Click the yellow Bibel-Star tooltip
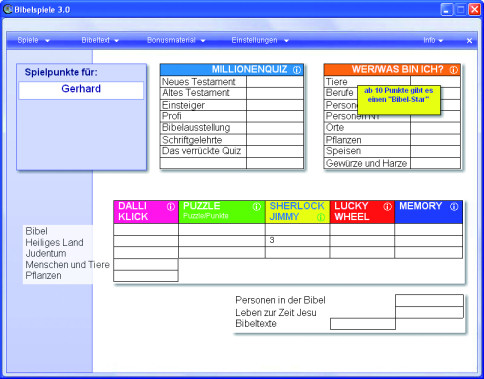This screenshot has width=484, height=379. click(x=399, y=100)
